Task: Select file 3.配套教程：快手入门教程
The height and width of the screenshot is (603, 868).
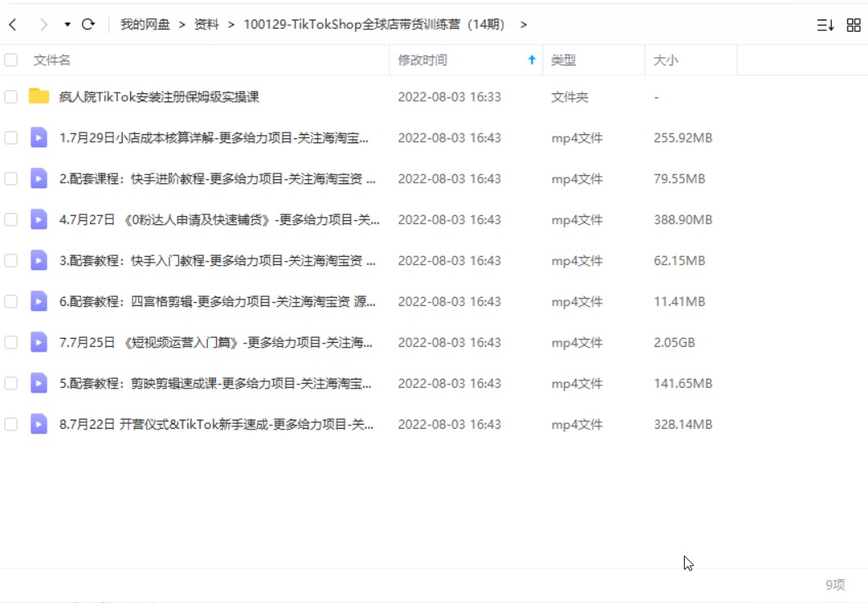Action: 217,261
